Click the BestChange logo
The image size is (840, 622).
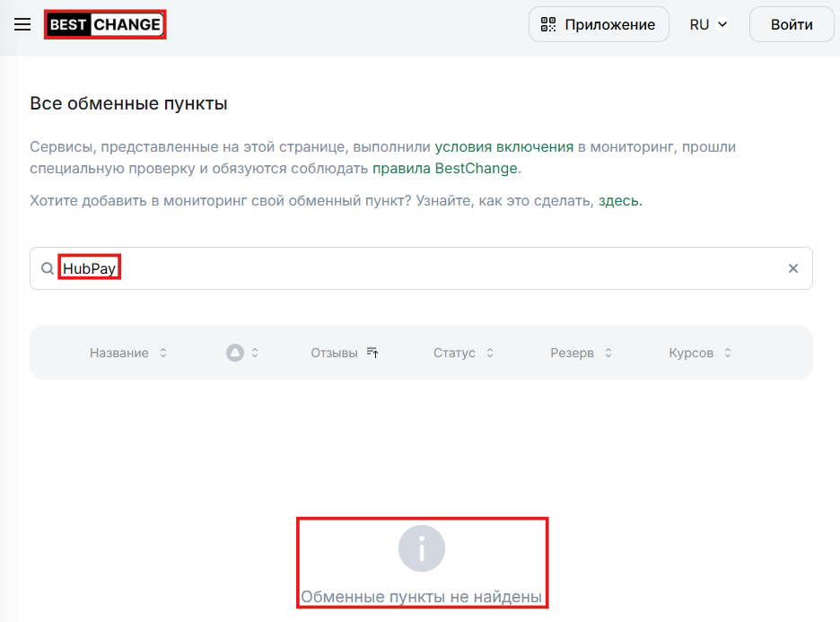coord(104,24)
